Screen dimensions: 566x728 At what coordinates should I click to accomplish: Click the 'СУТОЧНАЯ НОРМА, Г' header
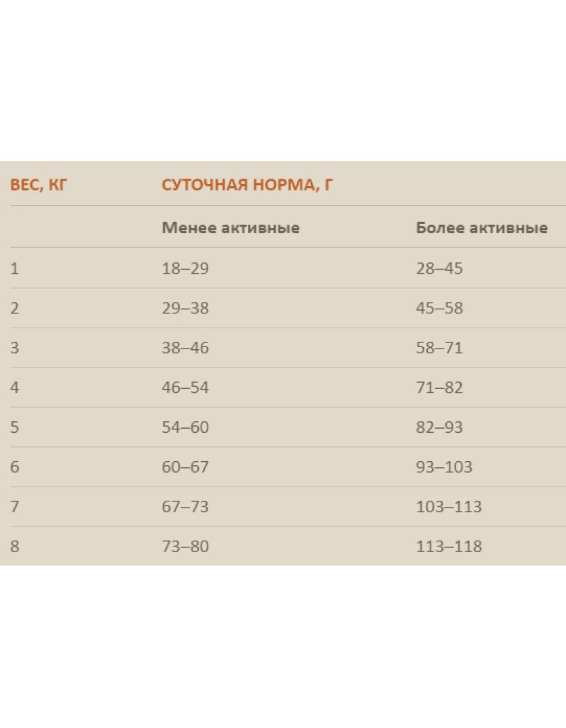[x=247, y=185]
